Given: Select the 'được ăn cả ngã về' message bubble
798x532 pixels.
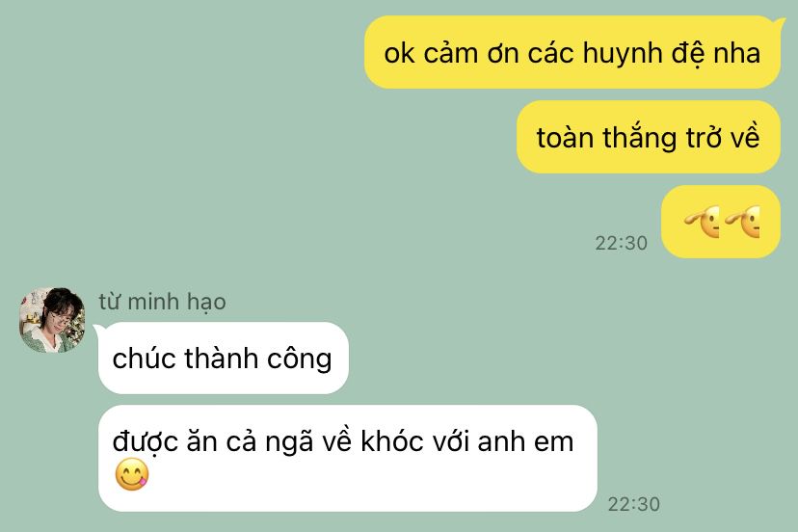Looking at the screenshot, I should pos(347,458).
